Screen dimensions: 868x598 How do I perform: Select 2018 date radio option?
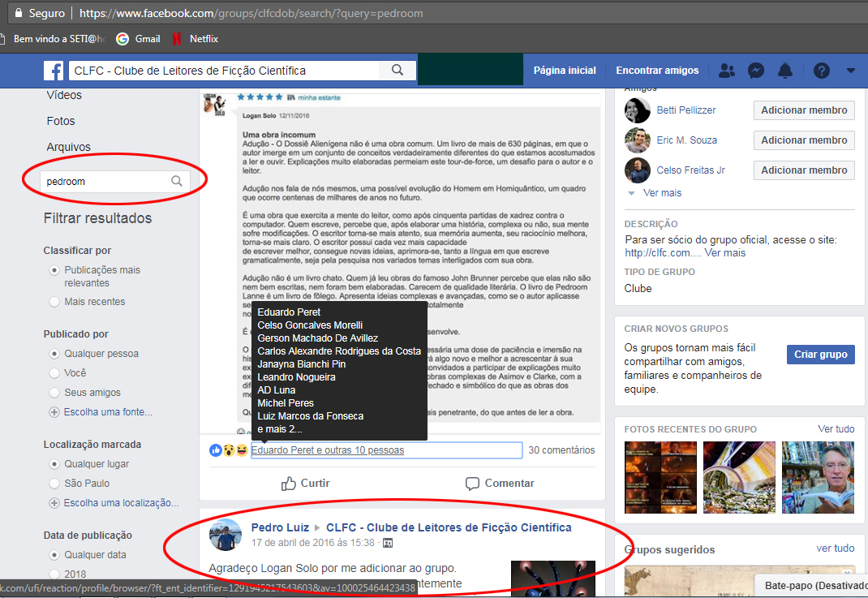click(x=54, y=574)
